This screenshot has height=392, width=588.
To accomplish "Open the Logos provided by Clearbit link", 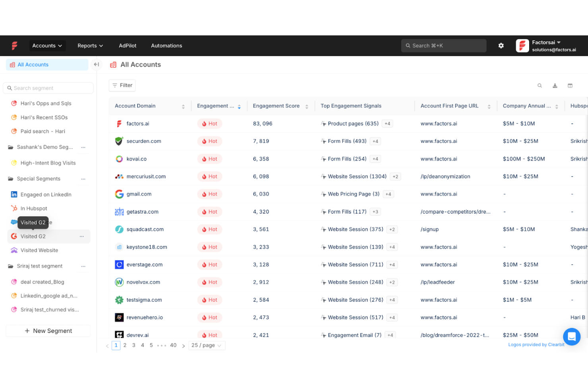I will click(x=536, y=344).
